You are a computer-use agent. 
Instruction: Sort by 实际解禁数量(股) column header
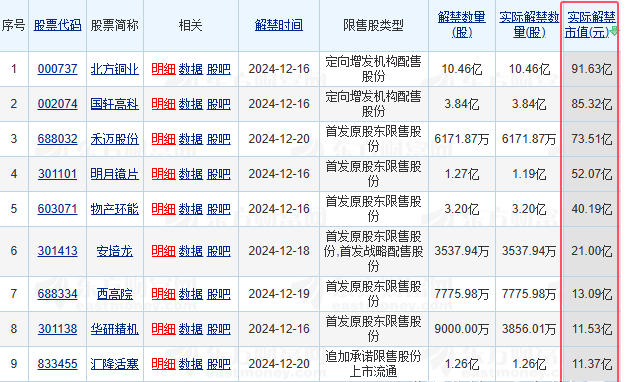coord(529,25)
